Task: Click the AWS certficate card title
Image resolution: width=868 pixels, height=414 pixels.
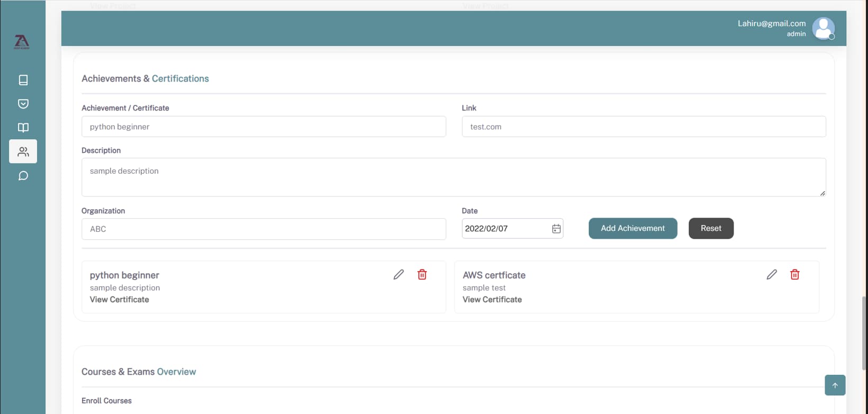Action: point(494,275)
